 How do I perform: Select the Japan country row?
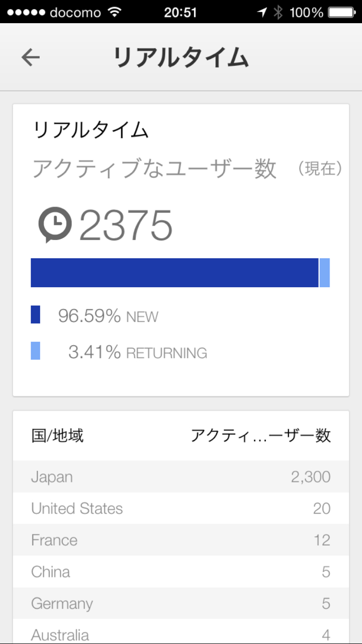point(181,476)
